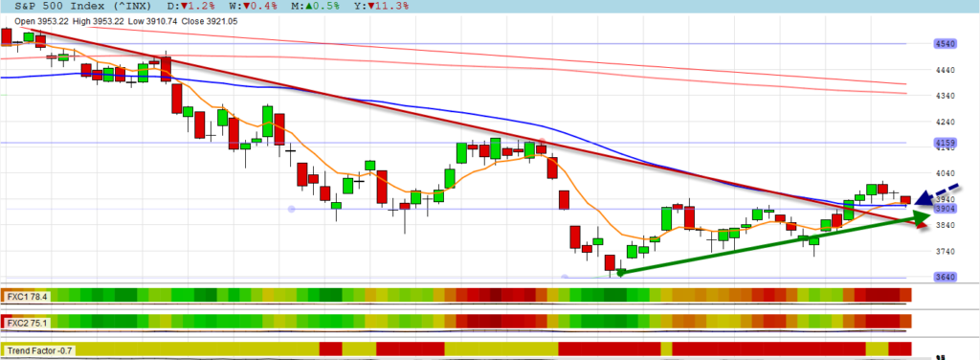Image resolution: width=980 pixels, height=360 pixels.
Task: Click the 4159 price level tag
Action: pyautogui.click(x=945, y=143)
